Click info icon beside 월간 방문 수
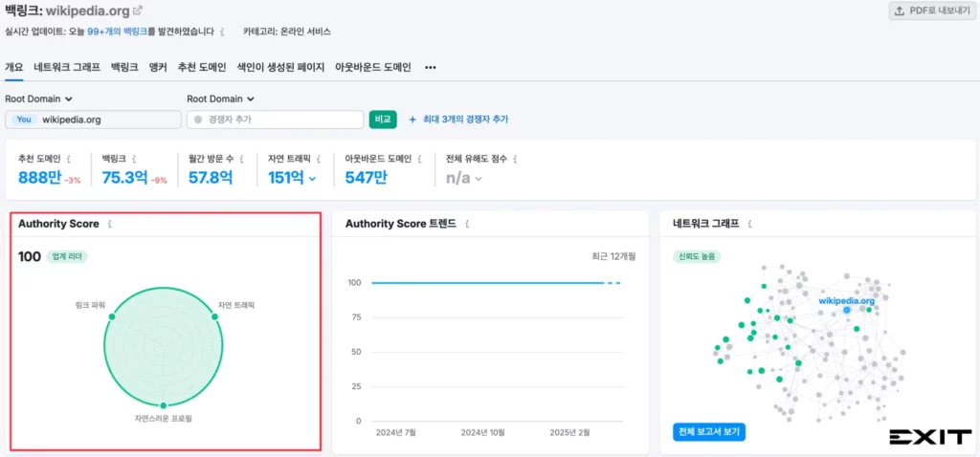This screenshot has height=457, width=980. [242, 160]
